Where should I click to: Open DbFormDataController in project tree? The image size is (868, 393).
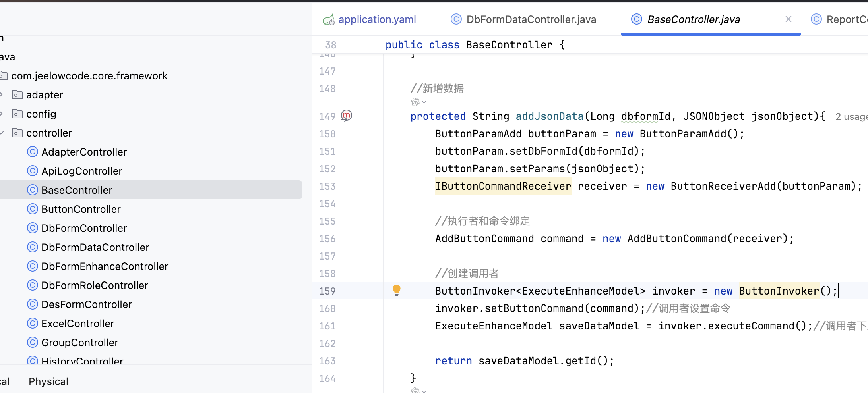tap(95, 247)
